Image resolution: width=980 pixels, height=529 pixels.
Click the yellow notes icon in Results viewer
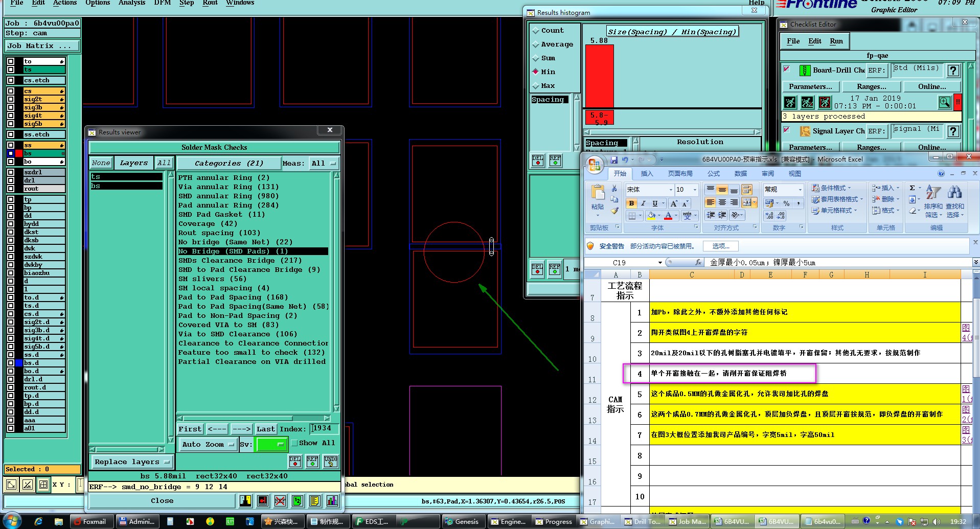315,501
